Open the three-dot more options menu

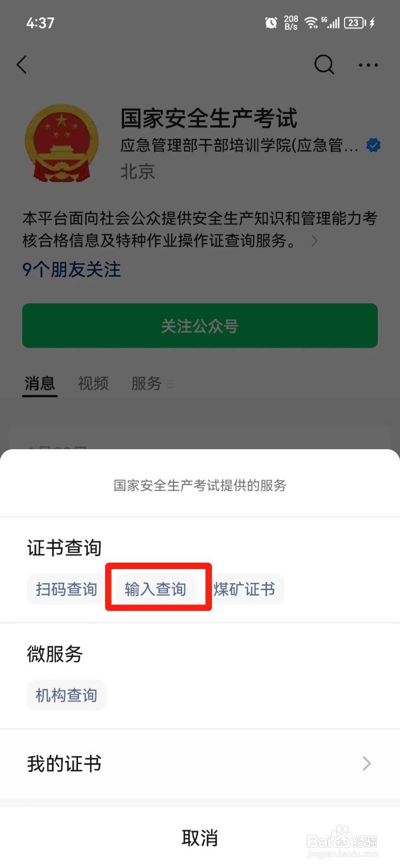tap(368, 65)
